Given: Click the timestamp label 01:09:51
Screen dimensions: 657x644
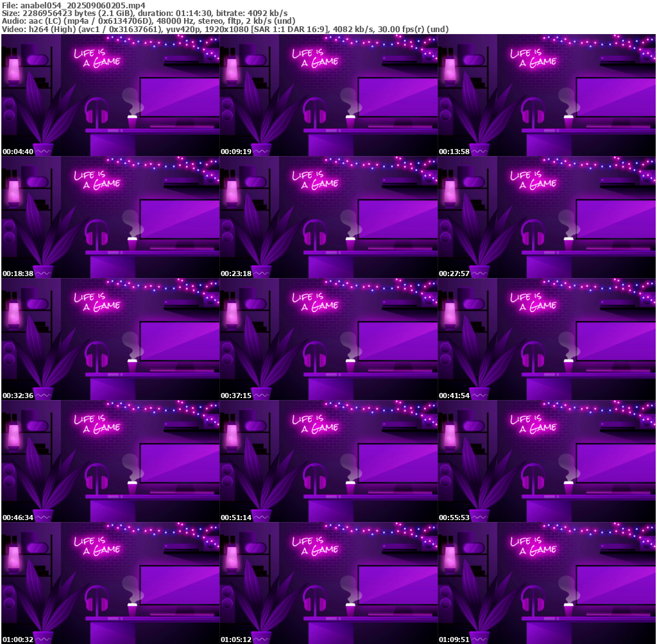Looking at the screenshot, I should (x=454, y=640).
